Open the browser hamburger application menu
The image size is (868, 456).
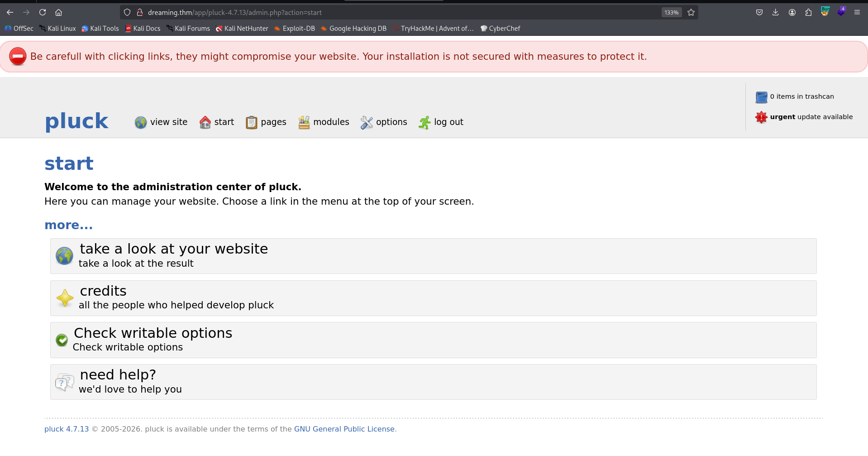pyautogui.click(x=857, y=13)
